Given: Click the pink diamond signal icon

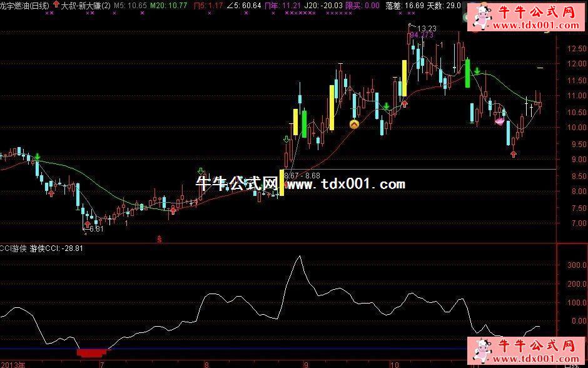Looking at the screenshot, I should 500,121.
